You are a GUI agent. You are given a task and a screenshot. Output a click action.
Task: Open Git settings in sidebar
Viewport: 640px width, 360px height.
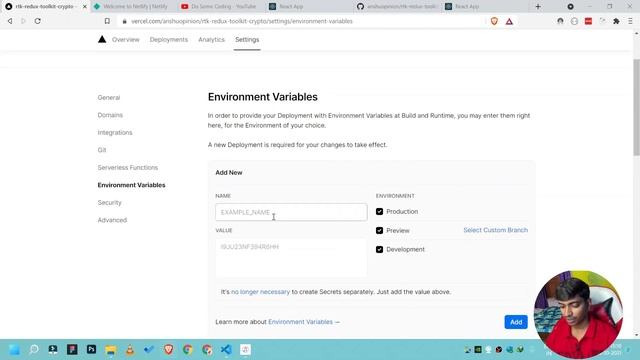(102, 150)
